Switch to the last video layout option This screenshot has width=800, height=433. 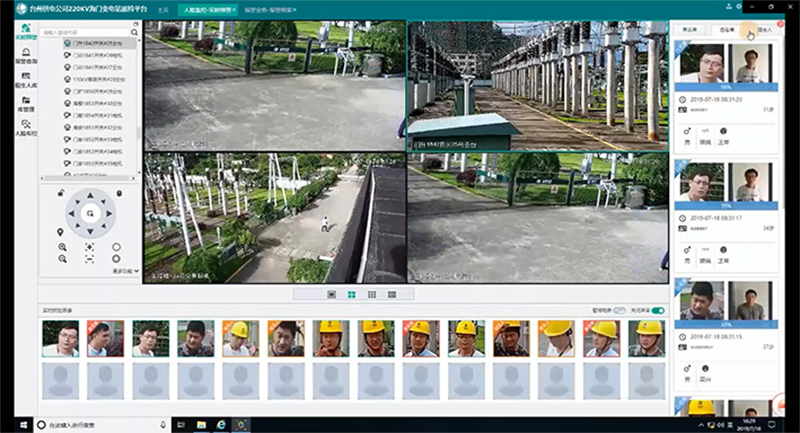392,294
